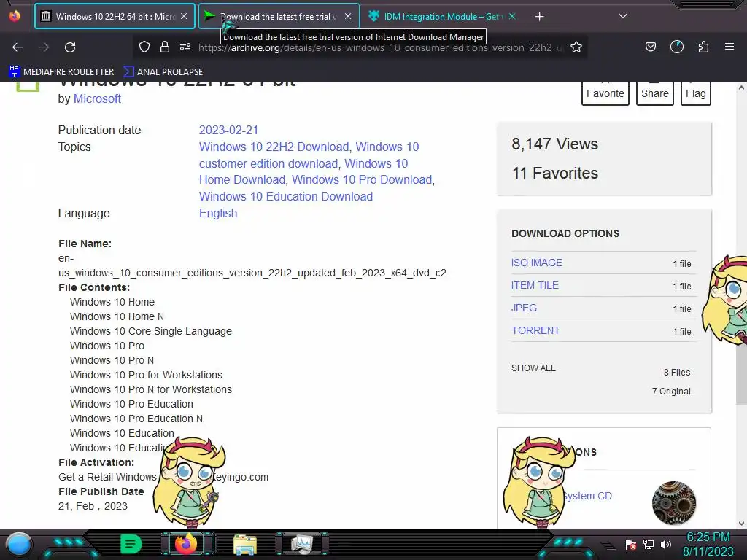The image size is (747, 560).
Task: Click the '8,147 Views' text
Action: [x=554, y=144]
